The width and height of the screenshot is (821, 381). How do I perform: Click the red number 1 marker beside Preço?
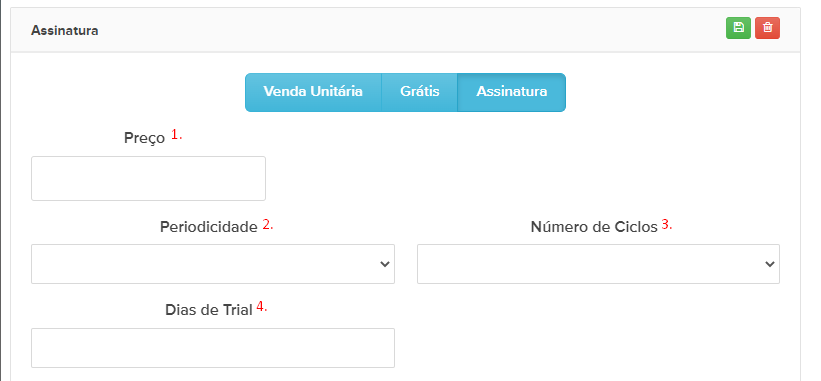176,135
